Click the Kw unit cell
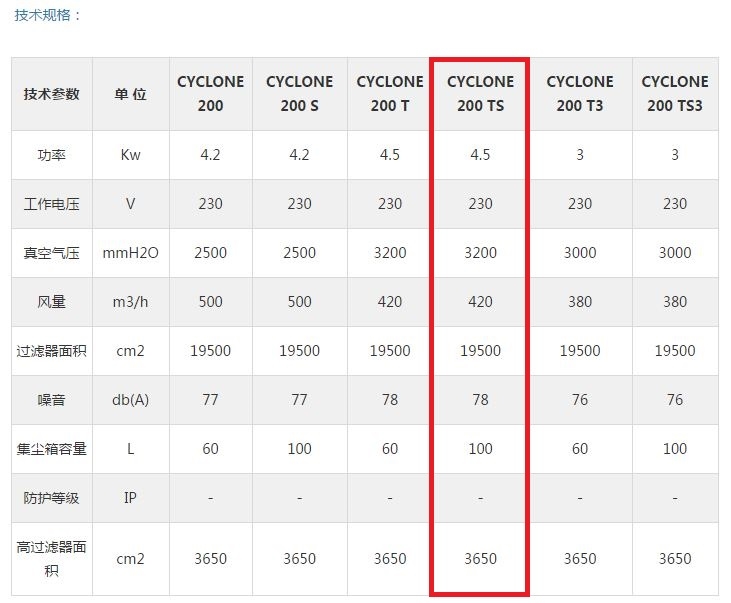The height and width of the screenshot is (603, 731). (131, 155)
